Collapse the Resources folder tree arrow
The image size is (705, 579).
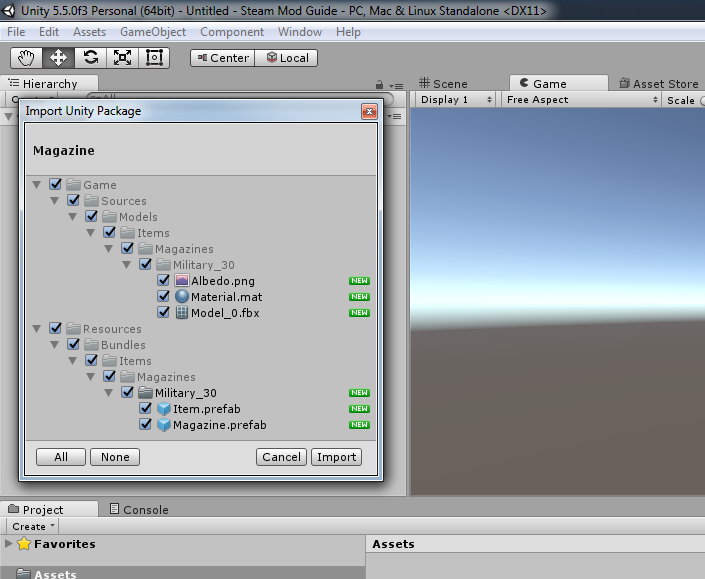tap(37, 329)
